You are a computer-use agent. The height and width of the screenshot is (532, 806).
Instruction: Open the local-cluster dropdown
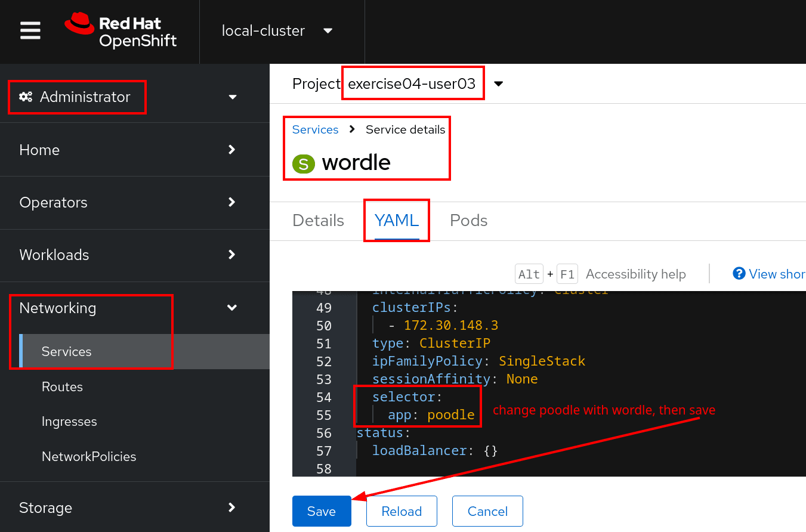tap(277, 31)
